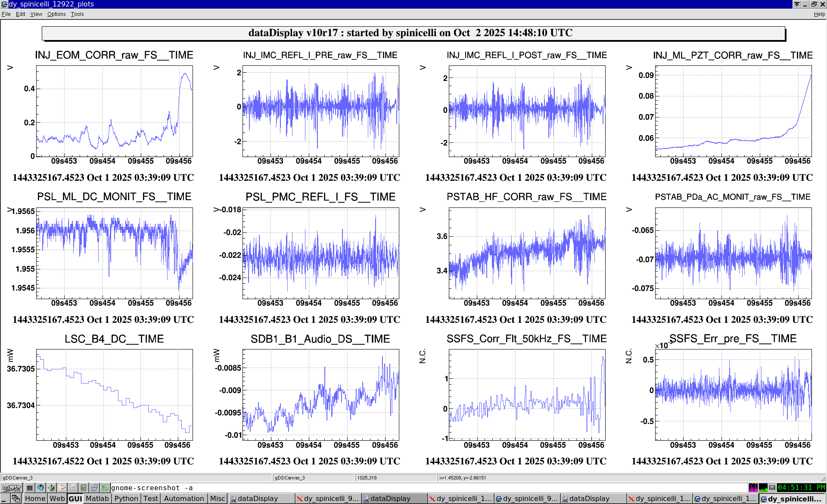This screenshot has width=827, height=504.
Task: Open the CPU monitor tray graph
Action: coord(763,488)
